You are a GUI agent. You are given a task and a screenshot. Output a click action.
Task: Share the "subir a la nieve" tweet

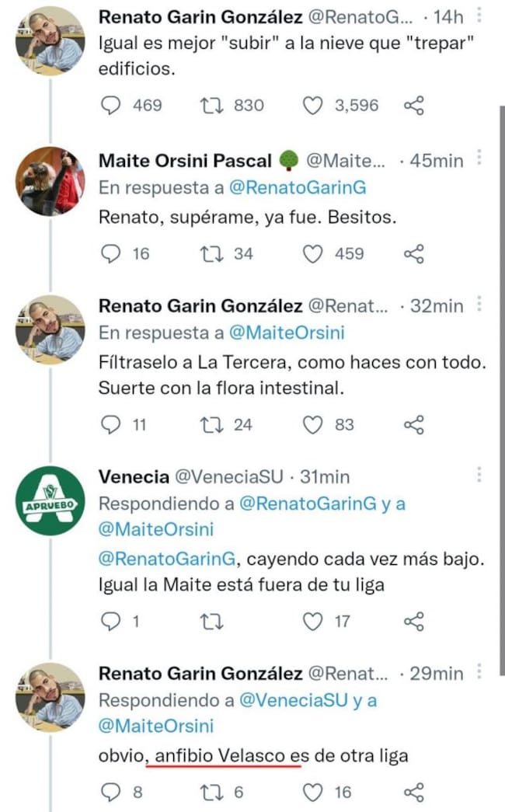click(x=414, y=105)
